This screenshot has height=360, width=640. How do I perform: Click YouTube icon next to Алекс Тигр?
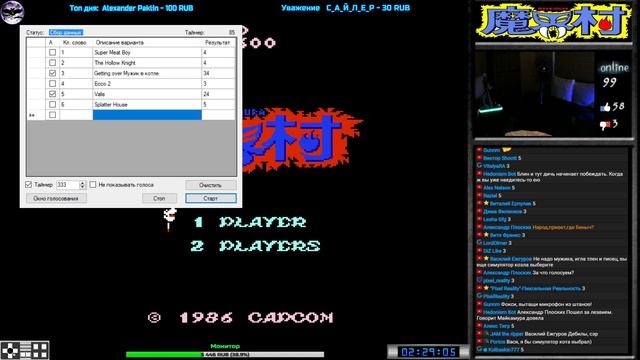pos(480,326)
